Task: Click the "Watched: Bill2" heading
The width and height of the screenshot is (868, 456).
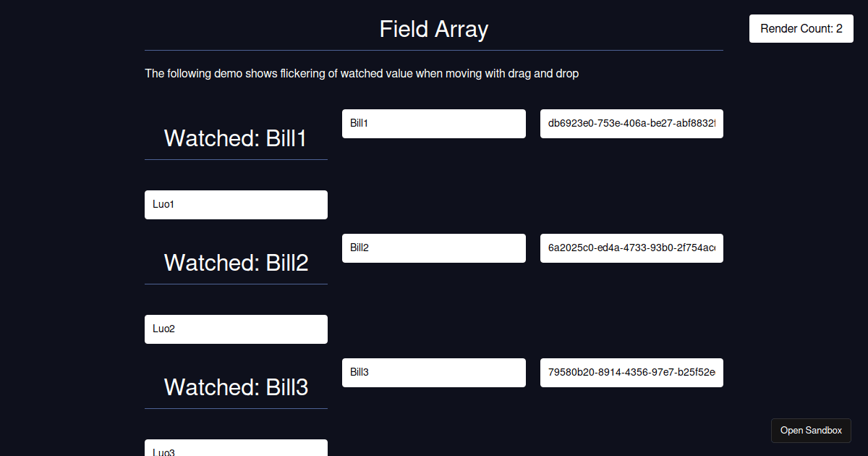Action: 236,263
